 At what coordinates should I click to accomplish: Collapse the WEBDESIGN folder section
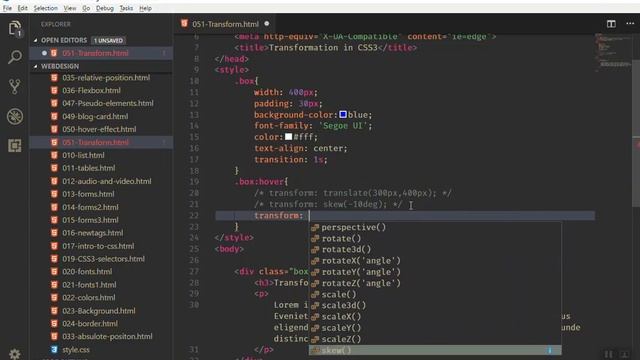click(x=36, y=66)
